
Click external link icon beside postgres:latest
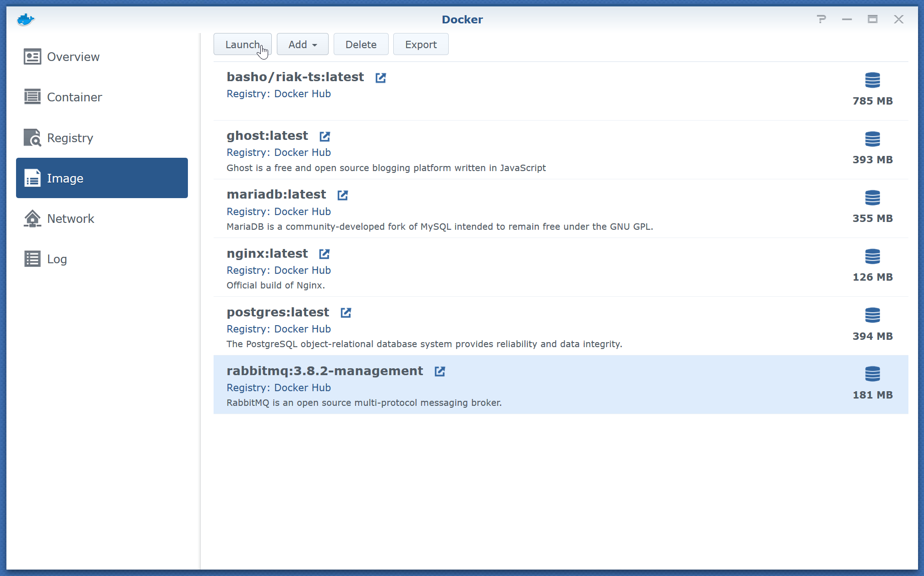point(346,313)
